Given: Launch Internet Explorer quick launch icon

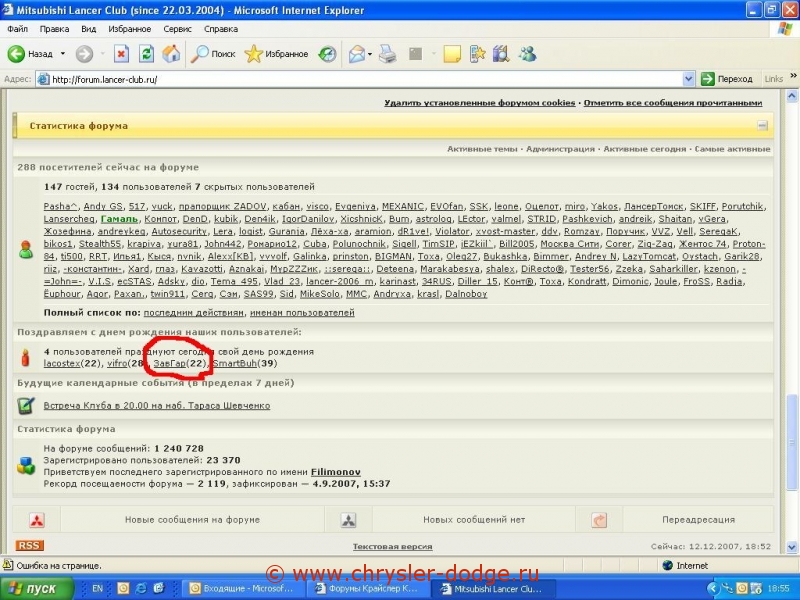Looking at the screenshot, I should [141, 588].
